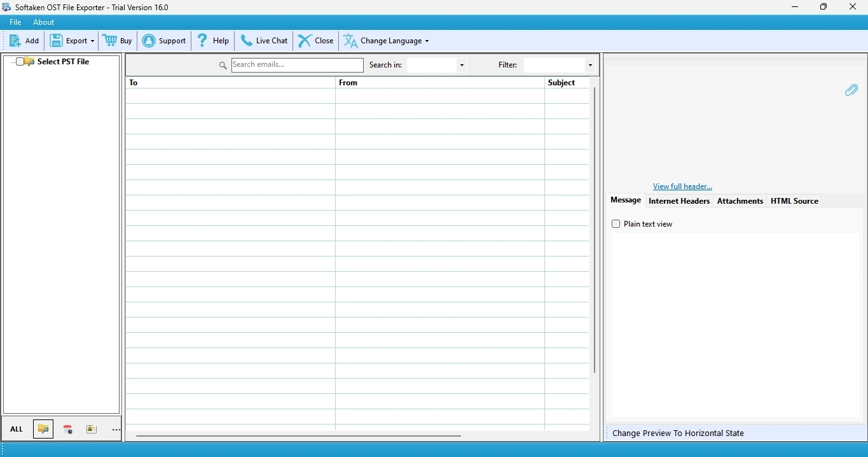Screen dimensions: 868x457
Task: Open Support from the toolbar
Action: (165, 41)
